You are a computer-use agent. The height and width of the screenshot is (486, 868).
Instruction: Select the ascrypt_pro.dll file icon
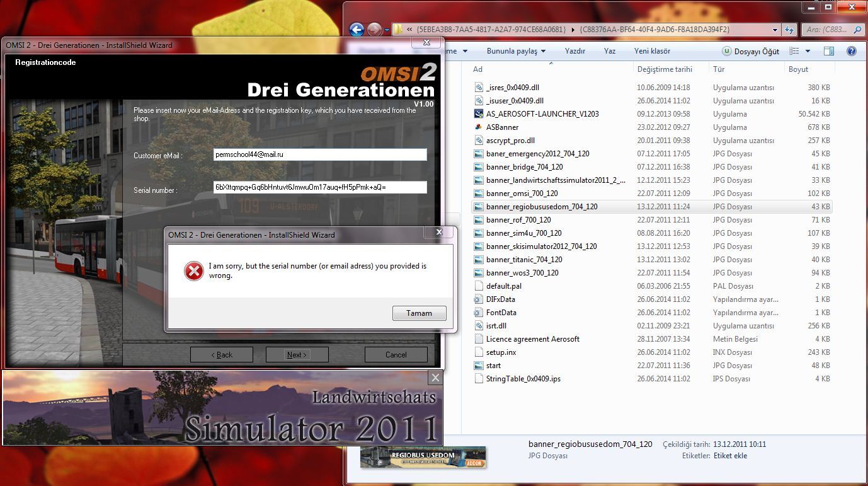[479, 141]
